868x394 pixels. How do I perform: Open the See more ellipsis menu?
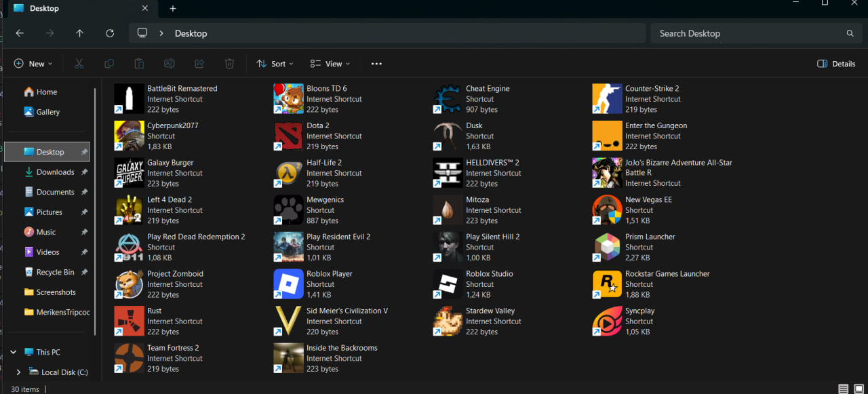point(376,64)
